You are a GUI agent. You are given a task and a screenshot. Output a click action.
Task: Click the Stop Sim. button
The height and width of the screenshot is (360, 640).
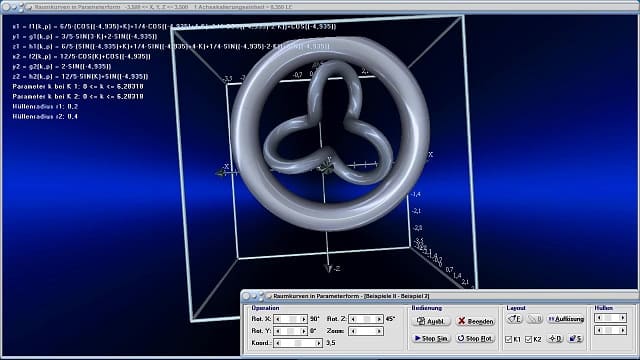coord(431,338)
